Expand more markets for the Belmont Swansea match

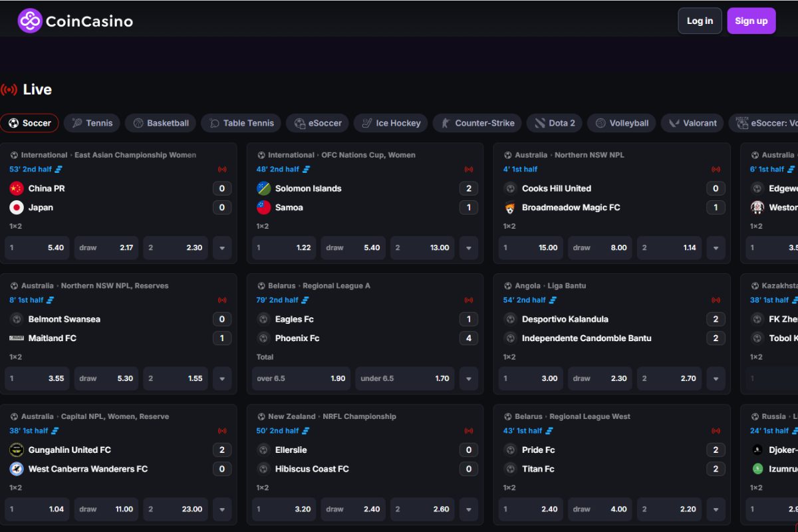(222, 378)
